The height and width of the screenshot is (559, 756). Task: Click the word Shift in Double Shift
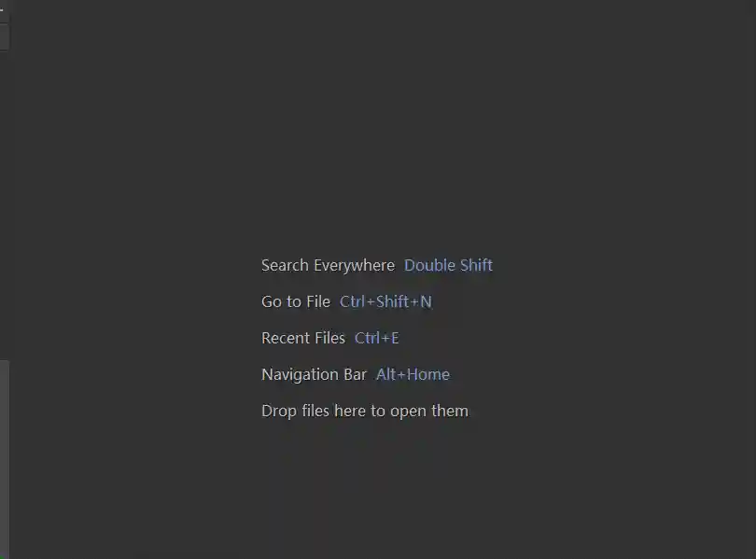pyautogui.click(x=476, y=266)
